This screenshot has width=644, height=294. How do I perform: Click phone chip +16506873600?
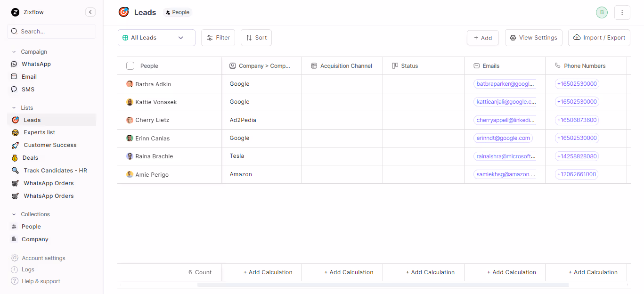pyautogui.click(x=577, y=120)
